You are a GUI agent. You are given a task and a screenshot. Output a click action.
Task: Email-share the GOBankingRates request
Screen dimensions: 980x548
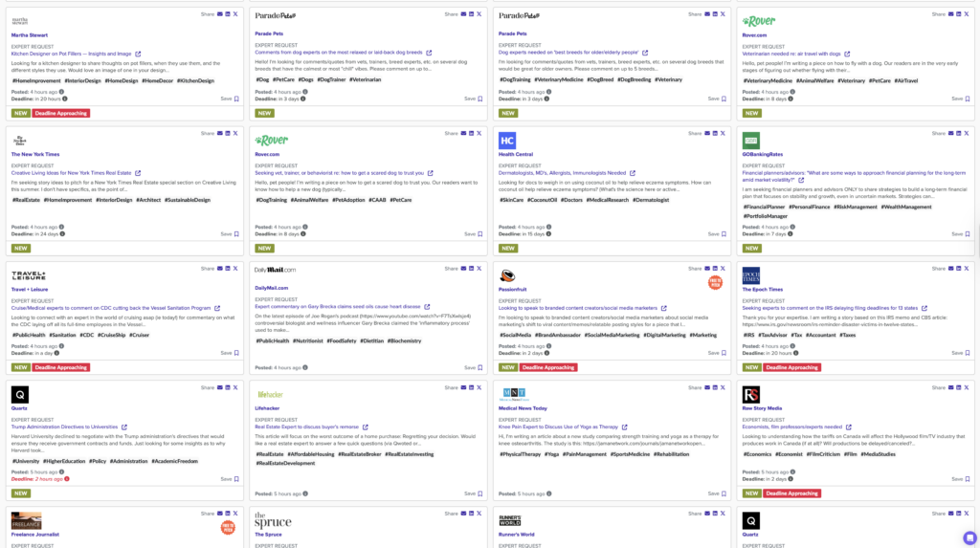pos(951,134)
